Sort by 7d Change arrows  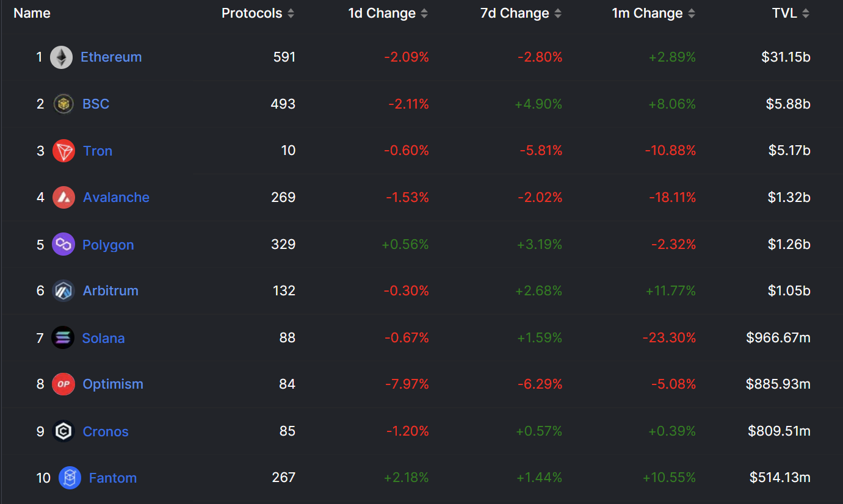click(558, 13)
